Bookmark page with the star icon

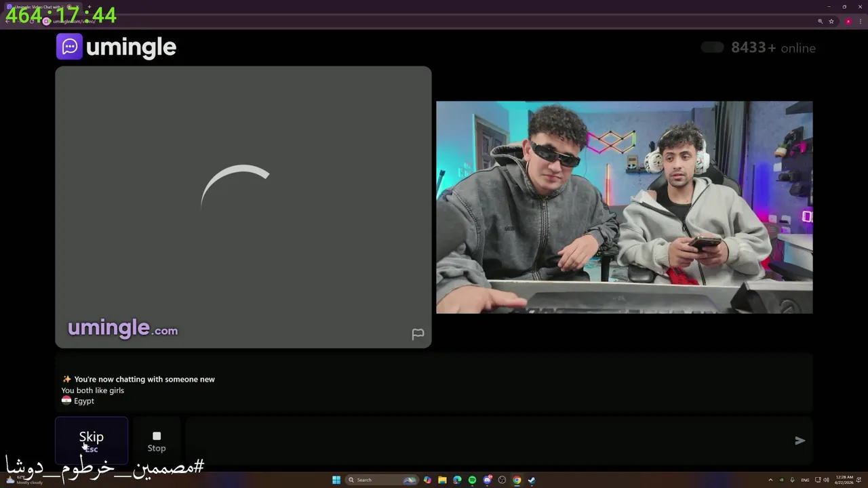pos(831,22)
